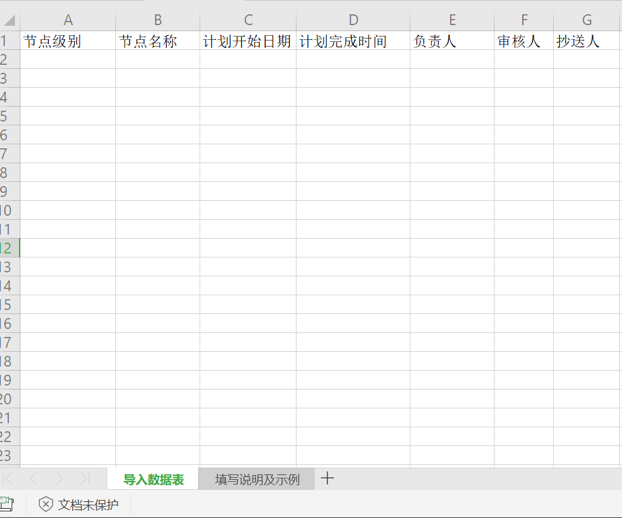
Task: Select column E header
Action: coord(452,20)
